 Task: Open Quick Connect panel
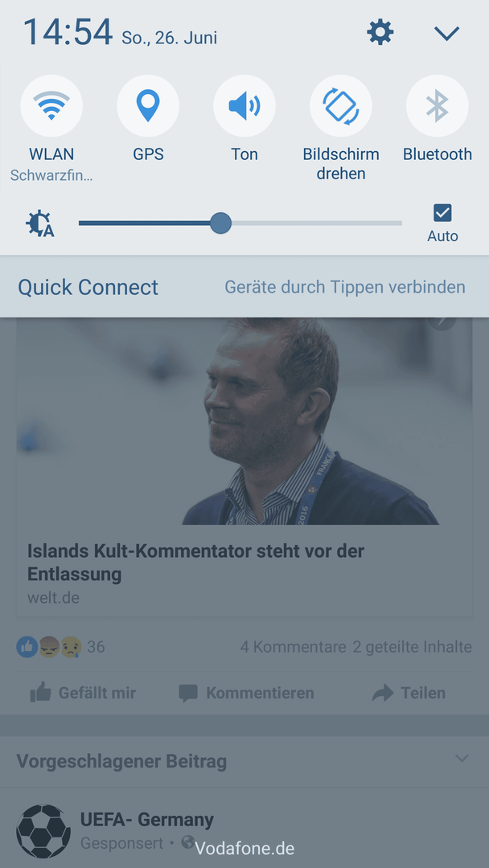click(88, 287)
